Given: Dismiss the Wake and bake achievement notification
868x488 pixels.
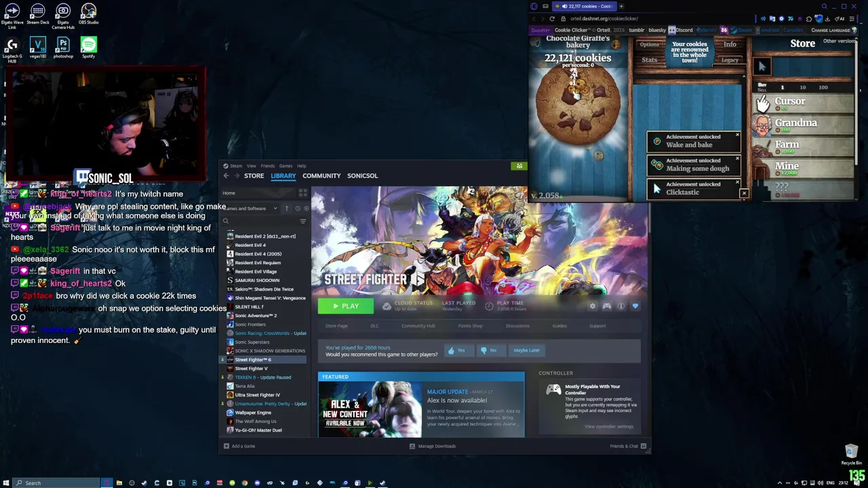Looking at the screenshot, I should tap(737, 136).
